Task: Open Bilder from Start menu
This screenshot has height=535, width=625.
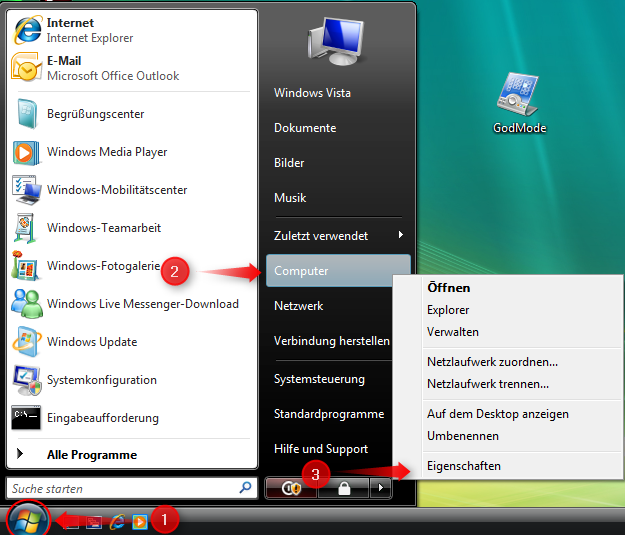Action: pyautogui.click(x=289, y=163)
